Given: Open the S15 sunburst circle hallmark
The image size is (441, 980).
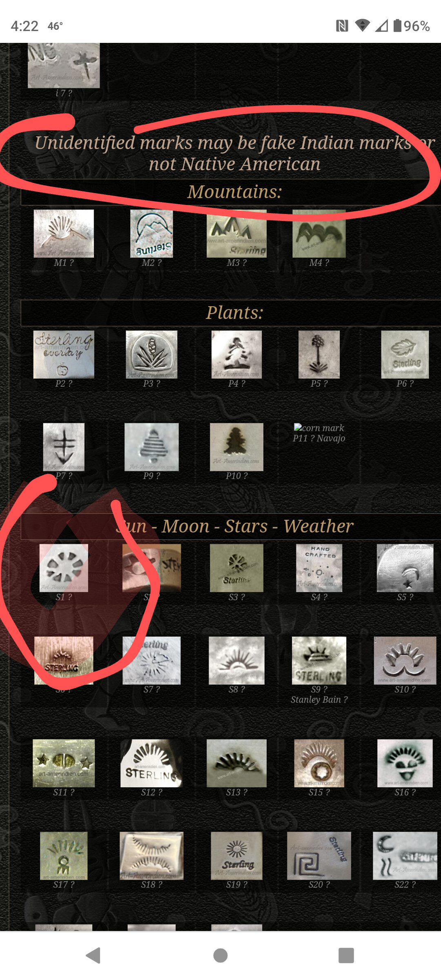Looking at the screenshot, I should click(319, 763).
